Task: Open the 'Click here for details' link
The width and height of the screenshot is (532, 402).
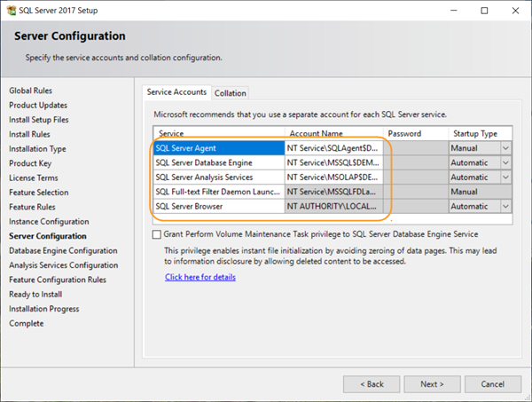Action: 199,277
